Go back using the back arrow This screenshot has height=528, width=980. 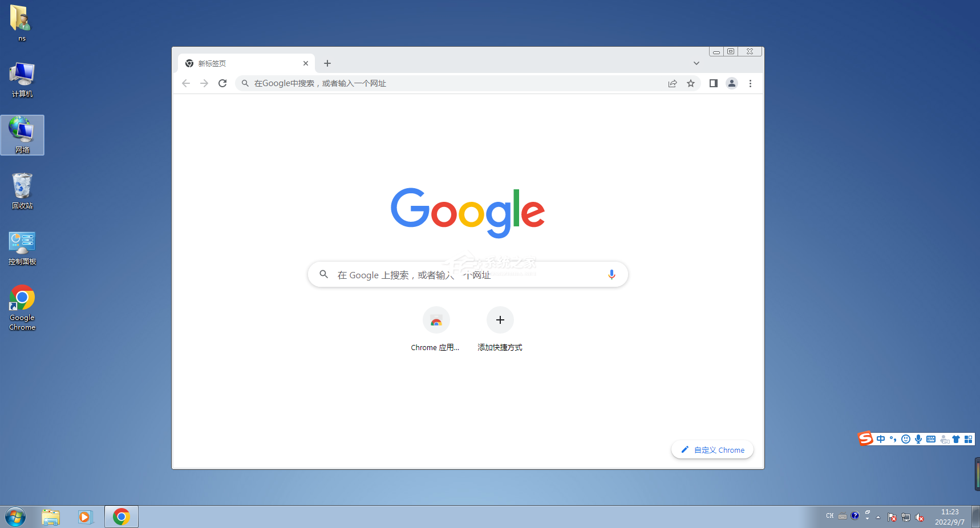pos(186,83)
